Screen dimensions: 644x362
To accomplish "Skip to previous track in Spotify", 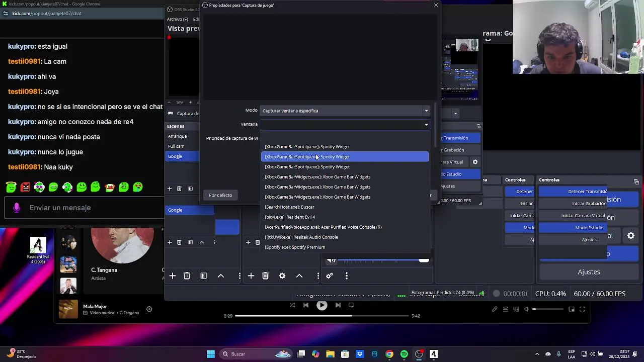I will [306, 305].
